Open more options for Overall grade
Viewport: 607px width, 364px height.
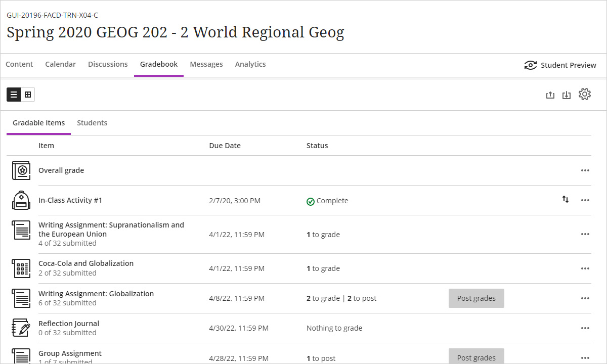tap(585, 170)
